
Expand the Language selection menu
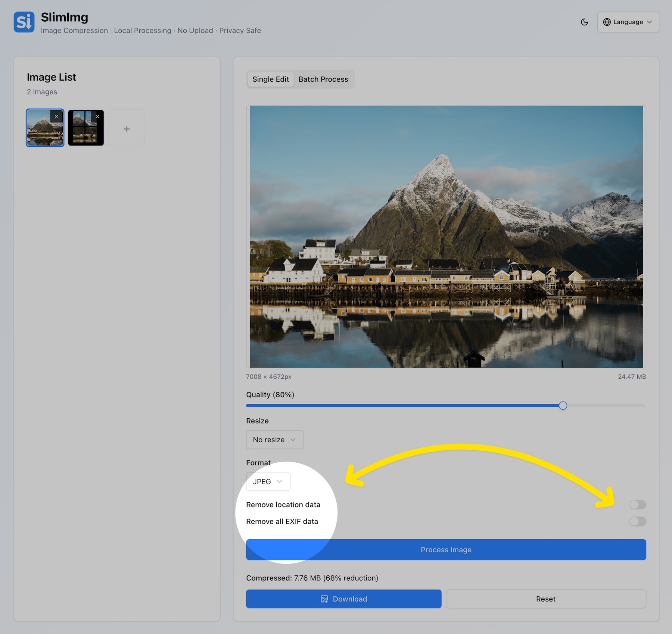tap(628, 22)
